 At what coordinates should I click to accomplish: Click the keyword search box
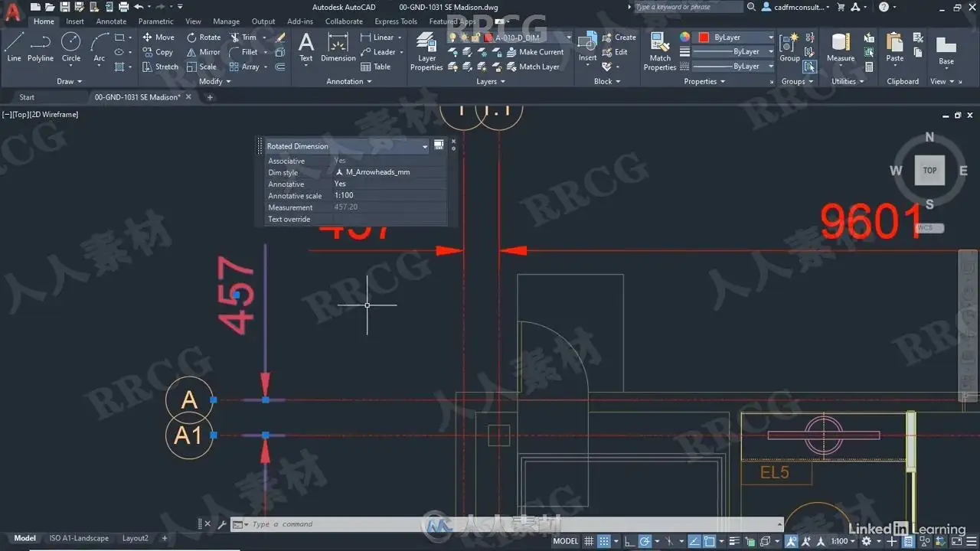click(x=688, y=7)
